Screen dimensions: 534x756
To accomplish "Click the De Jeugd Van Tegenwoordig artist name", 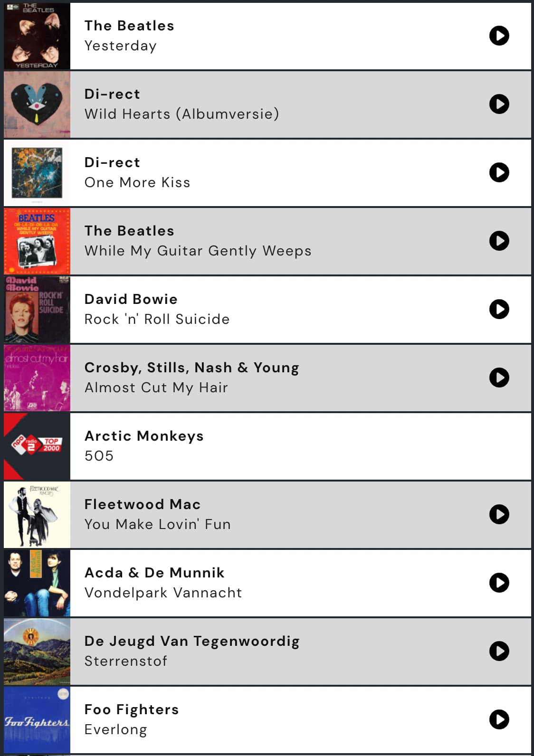I will pyautogui.click(x=192, y=641).
